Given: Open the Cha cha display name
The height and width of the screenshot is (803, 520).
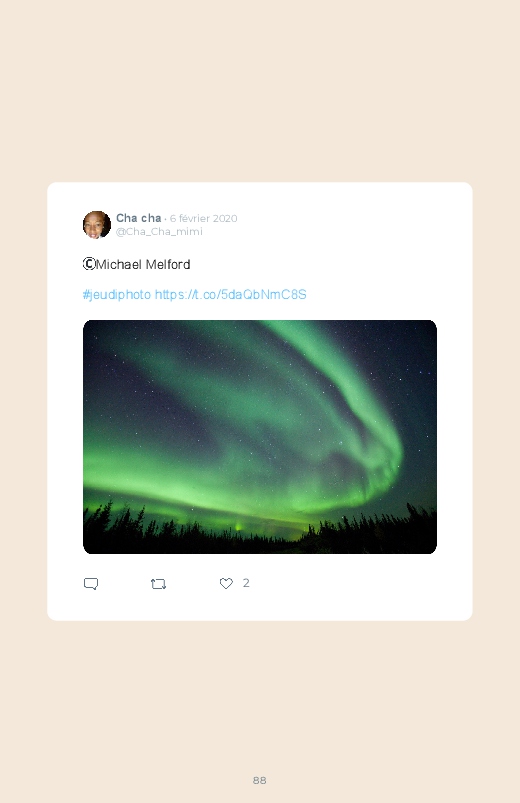Looking at the screenshot, I should point(138,218).
